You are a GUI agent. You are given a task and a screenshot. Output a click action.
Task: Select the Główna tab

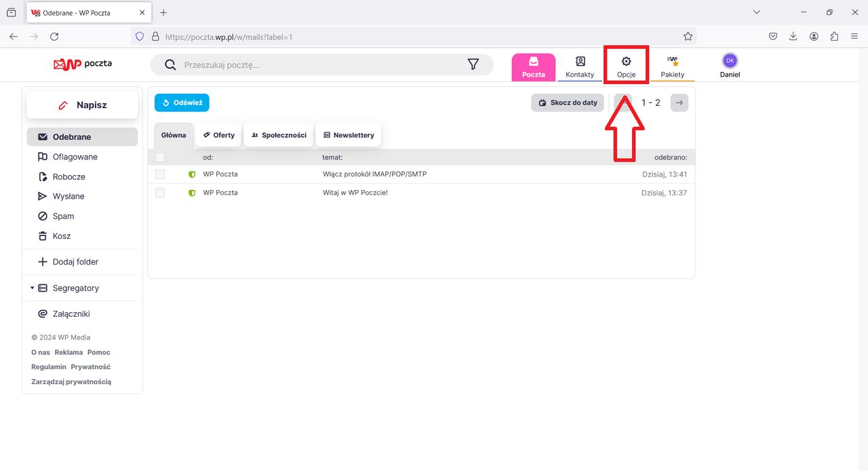click(x=174, y=135)
